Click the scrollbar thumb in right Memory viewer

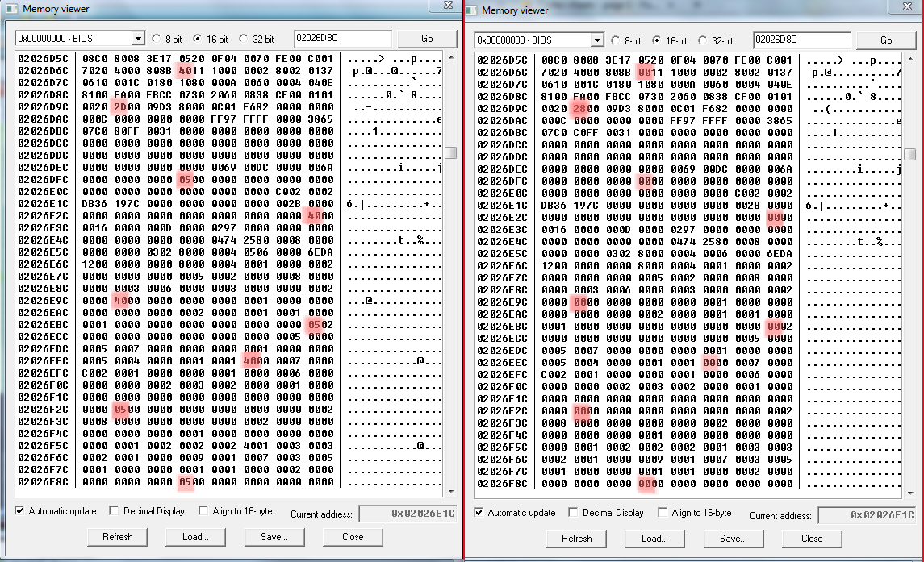[x=910, y=154]
